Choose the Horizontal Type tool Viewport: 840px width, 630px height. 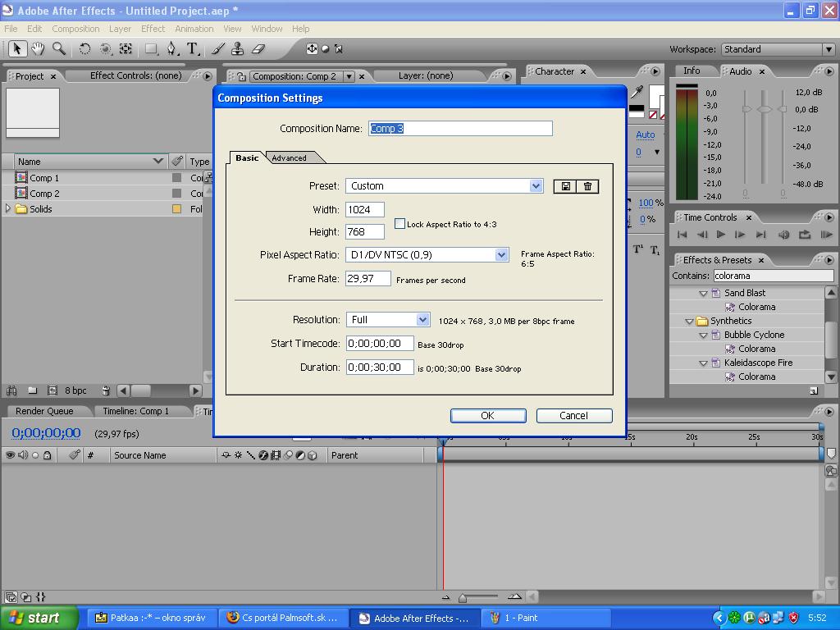[x=193, y=49]
